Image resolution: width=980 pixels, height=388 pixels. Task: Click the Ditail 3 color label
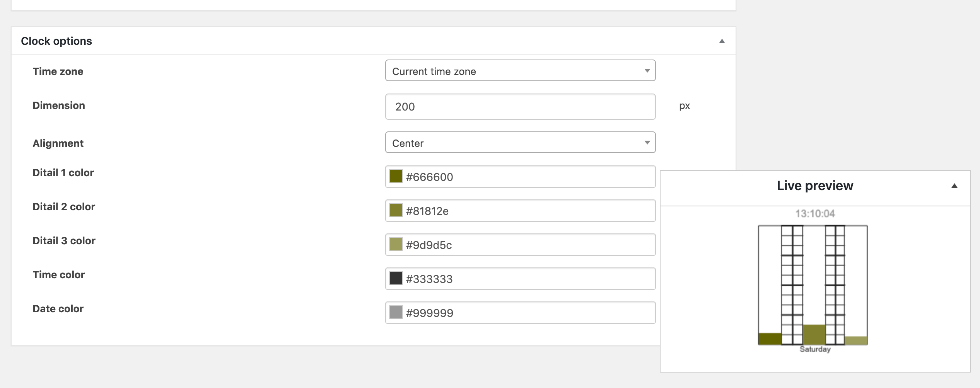(64, 241)
